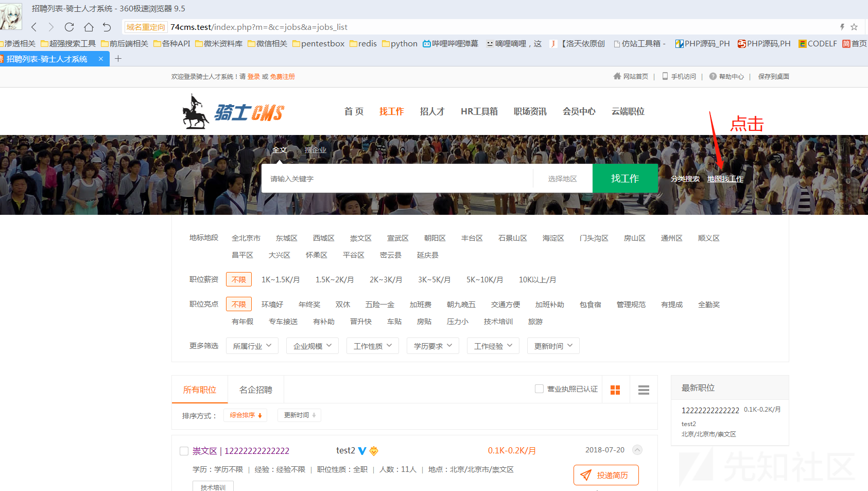Open the 手机访问 phone icon link
The height and width of the screenshot is (491, 868).
(679, 76)
